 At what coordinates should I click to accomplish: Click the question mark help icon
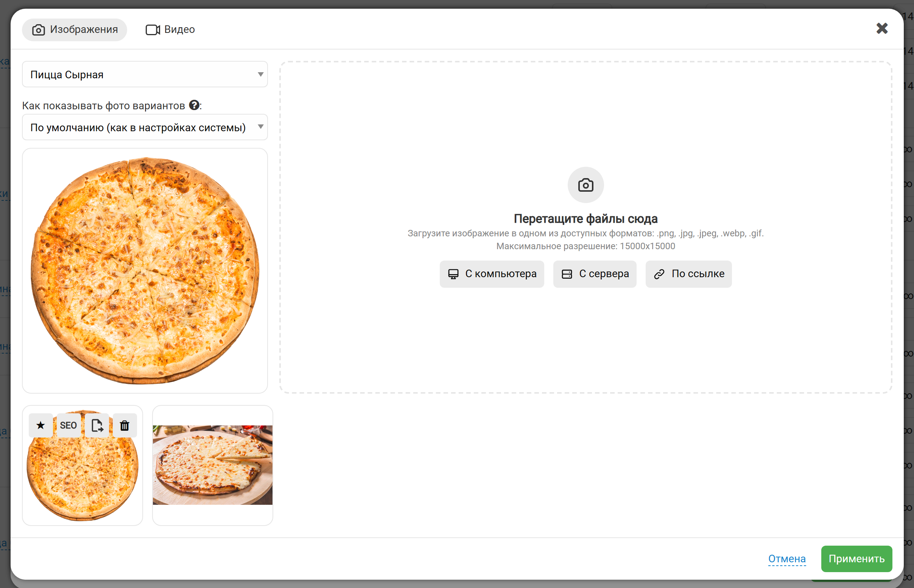tap(194, 105)
